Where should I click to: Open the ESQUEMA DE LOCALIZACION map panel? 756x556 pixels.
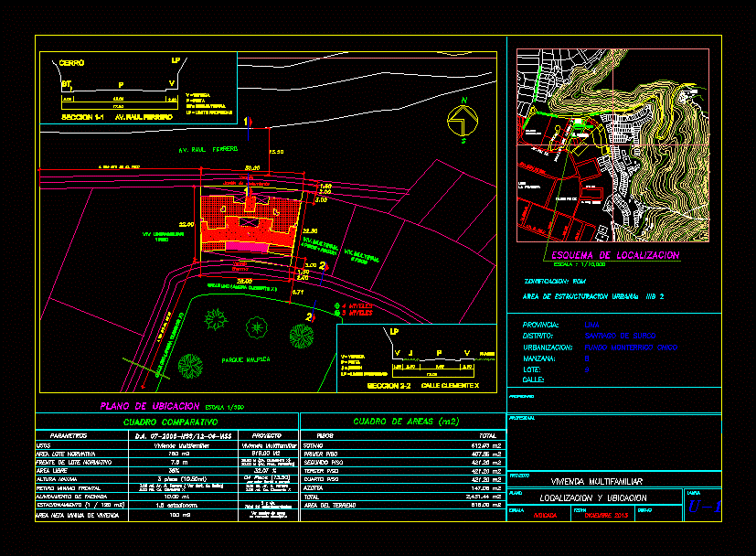point(617,146)
